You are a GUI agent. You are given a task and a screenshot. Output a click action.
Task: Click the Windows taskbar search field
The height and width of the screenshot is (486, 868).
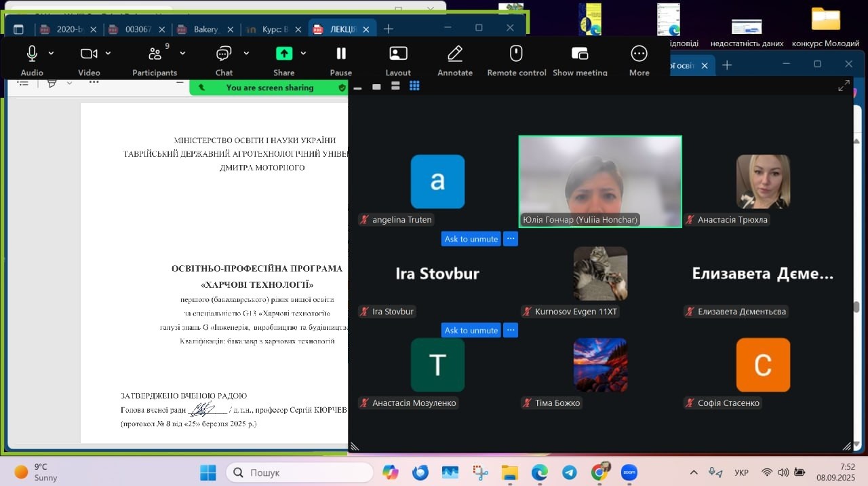300,472
